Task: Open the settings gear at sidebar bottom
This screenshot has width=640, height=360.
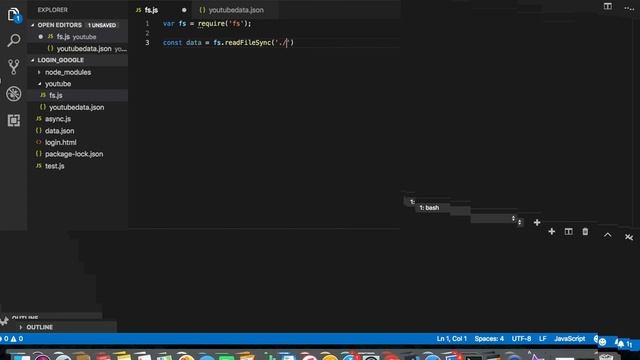Action: (4, 321)
